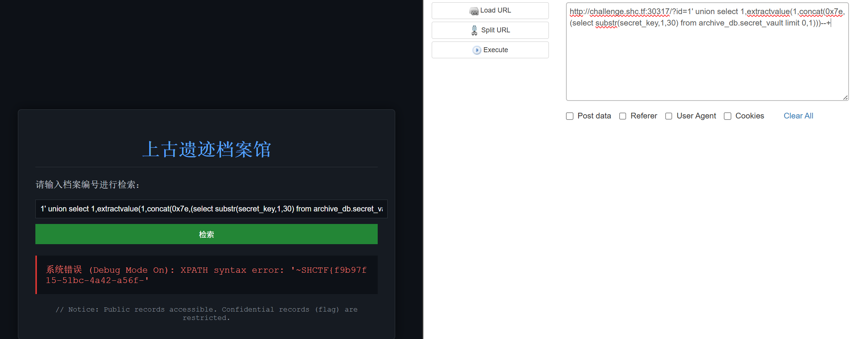The image size is (868, 339).
Task: Click the Execute button
Action: 490,50
